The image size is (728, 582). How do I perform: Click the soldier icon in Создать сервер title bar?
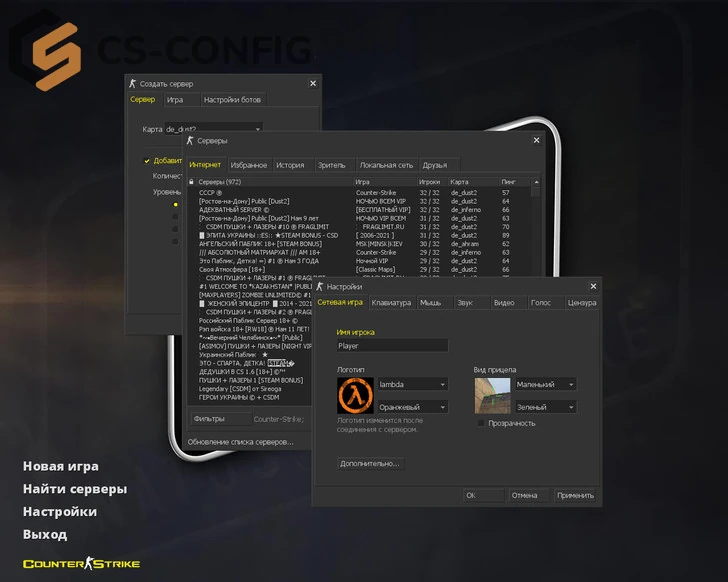(x=132, y=84)
